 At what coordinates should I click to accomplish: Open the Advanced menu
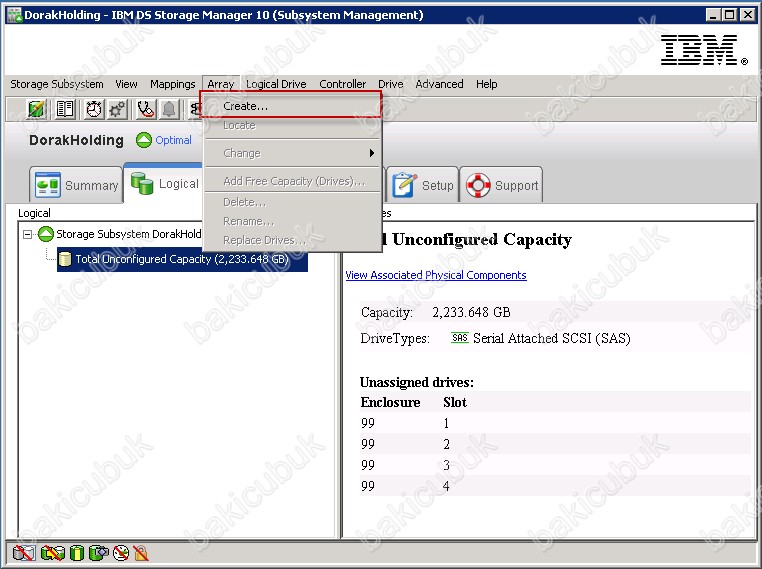point(439,84)
